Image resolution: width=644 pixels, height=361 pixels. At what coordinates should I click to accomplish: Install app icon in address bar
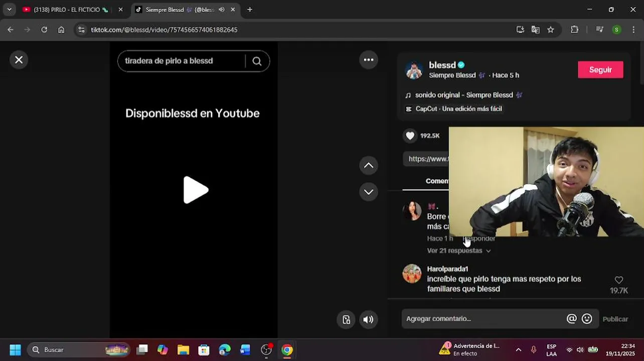click(x=520, y=30)
